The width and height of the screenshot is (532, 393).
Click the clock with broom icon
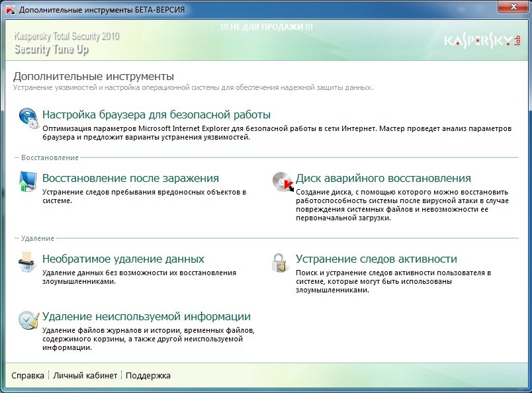(28, 320)
